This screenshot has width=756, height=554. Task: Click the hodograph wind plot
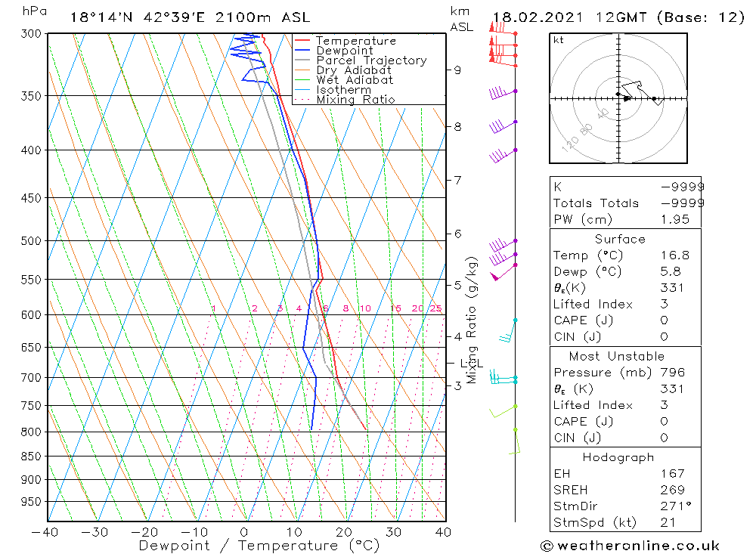tap(618, 98)
